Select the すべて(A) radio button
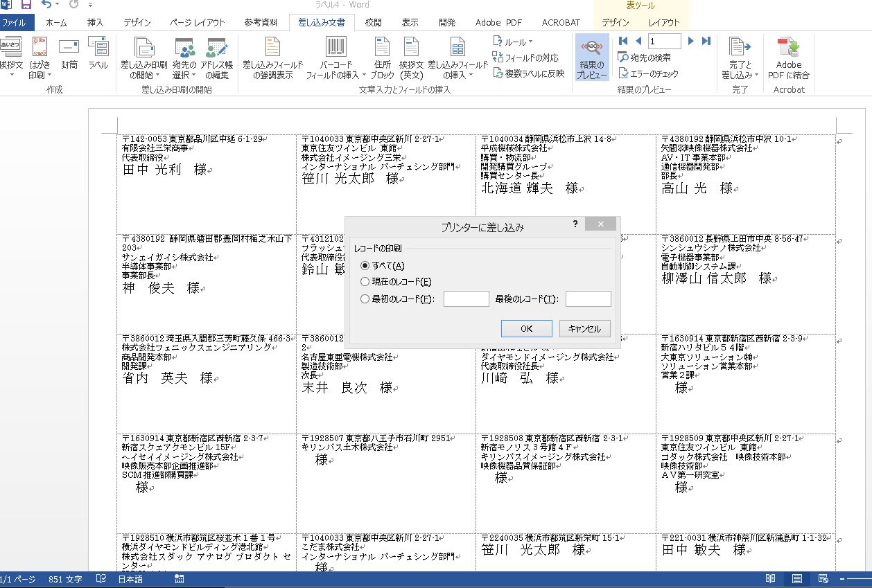Viewport: 872px width, 588px height. point(365,265)
